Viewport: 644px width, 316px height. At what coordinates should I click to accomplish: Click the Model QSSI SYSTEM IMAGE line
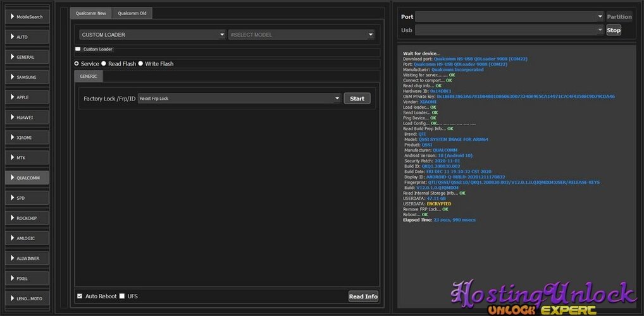tap(446, 140)
